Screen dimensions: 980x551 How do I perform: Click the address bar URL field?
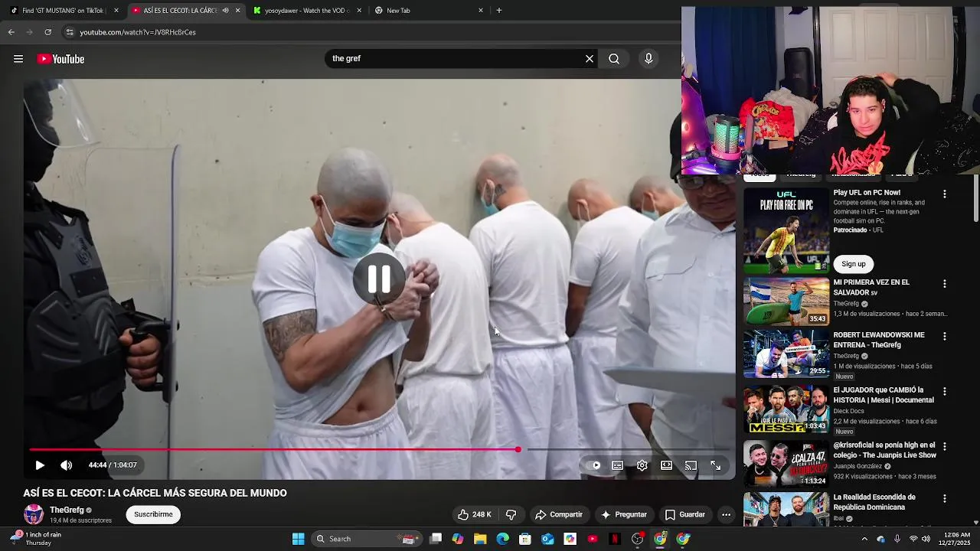click(x=367, y=32)
